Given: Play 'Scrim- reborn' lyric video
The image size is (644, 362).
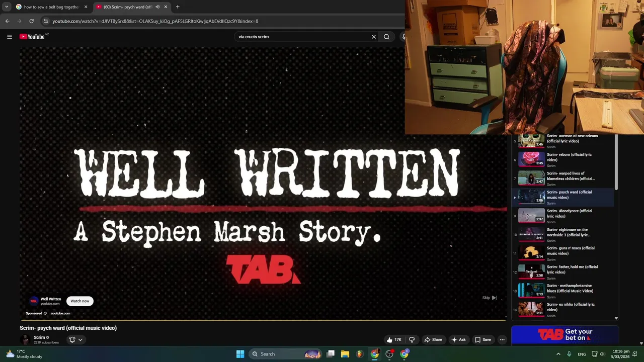Looking at the screenshot, I should coord(562,160).
